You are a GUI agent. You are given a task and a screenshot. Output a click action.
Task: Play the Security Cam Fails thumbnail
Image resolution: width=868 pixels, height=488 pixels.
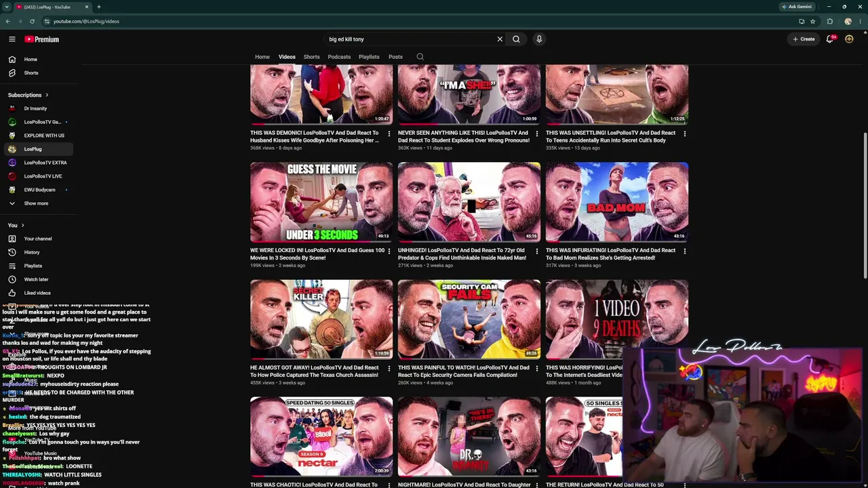click(x=469, y=319)
